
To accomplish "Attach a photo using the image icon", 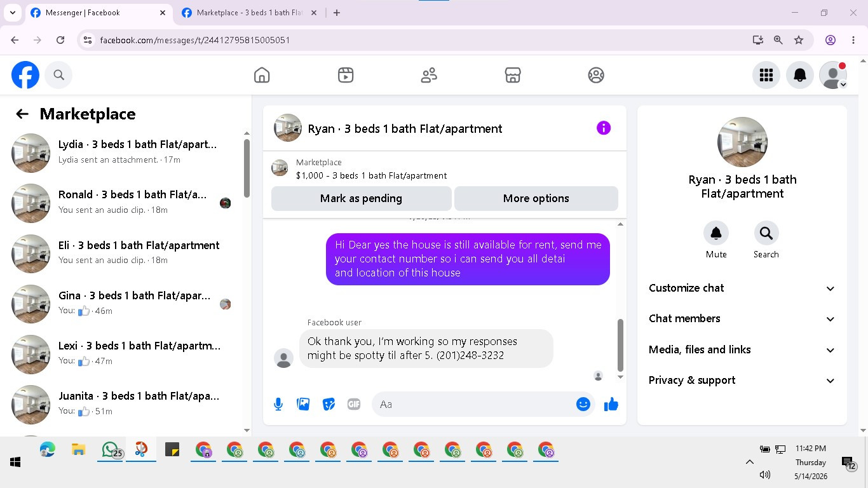I will click(x=304, y=404).
